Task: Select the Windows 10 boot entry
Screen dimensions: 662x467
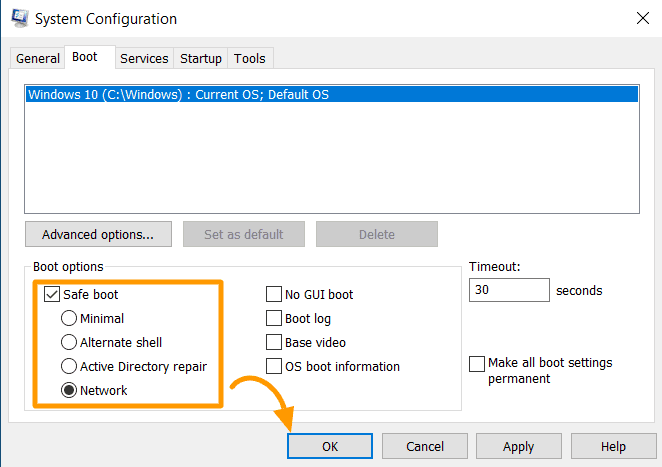Action: click(x=332, y=94)
